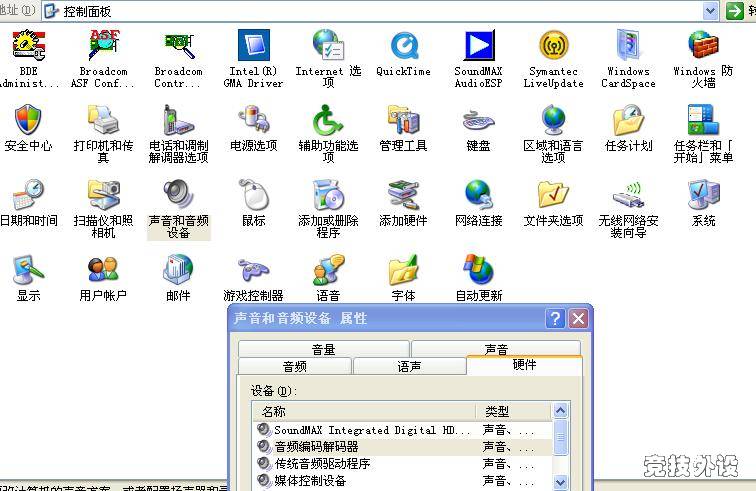
Task: Expand the address bar dropdown arrow
Action: click(x=710, y=11)
